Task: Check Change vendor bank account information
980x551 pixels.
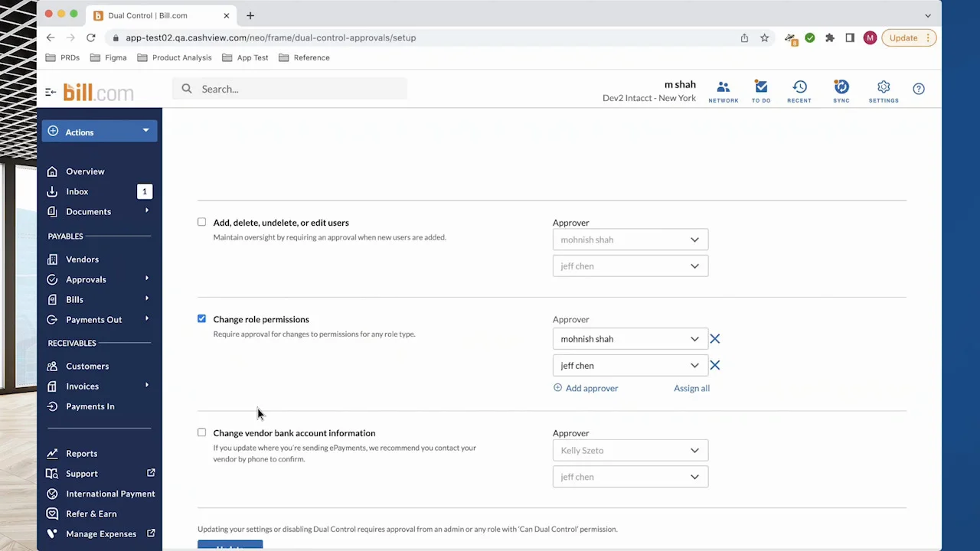Action: (201, 432)
